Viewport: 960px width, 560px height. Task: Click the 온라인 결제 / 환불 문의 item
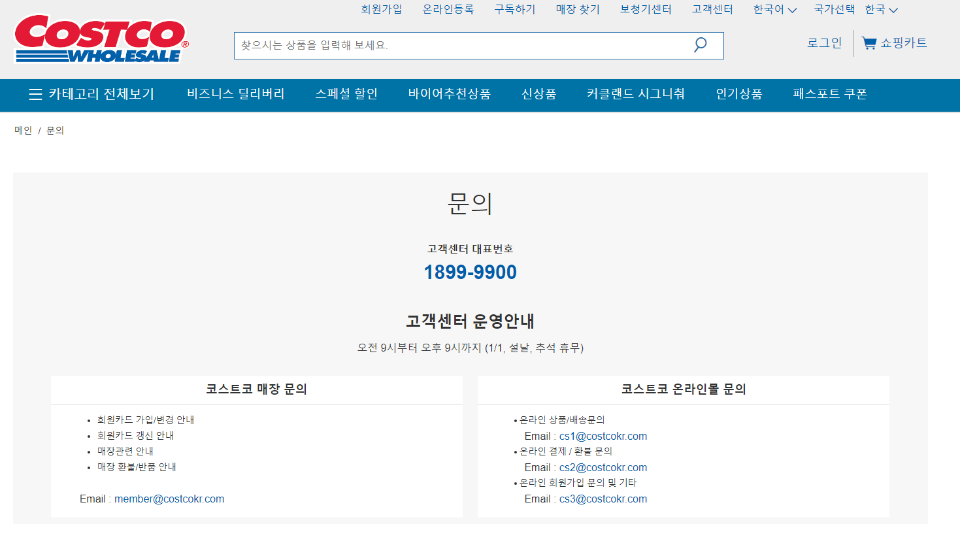coord(566,452)
